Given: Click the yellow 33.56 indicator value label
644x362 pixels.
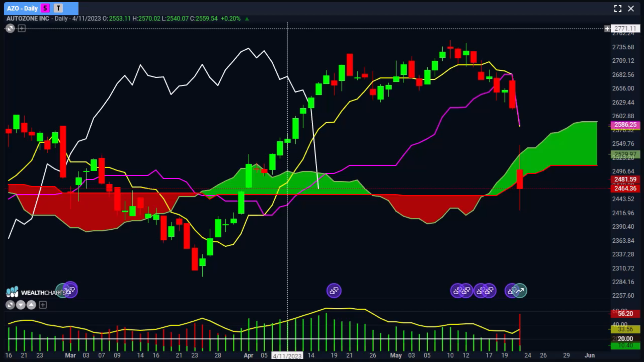Looking at the screenshot, I should pyautogui.click(x=625, y=329).
